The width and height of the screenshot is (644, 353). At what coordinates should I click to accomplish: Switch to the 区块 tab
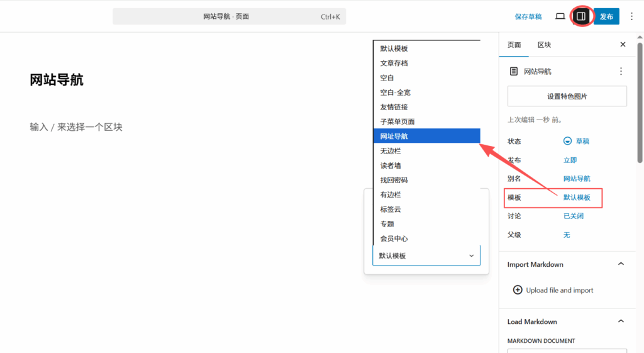[544, 45]
